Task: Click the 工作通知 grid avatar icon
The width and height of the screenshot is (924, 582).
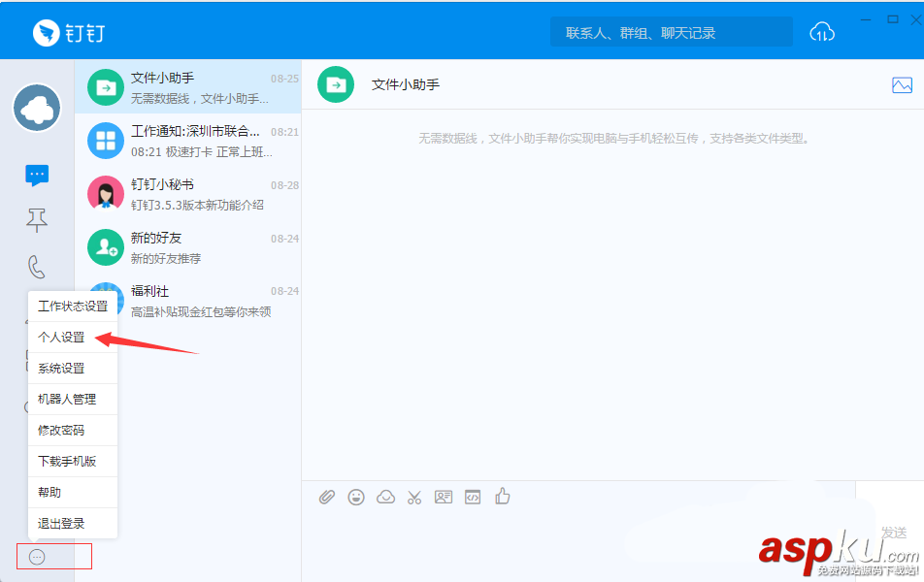Action: pyautogui.click(x=106, y=141)
